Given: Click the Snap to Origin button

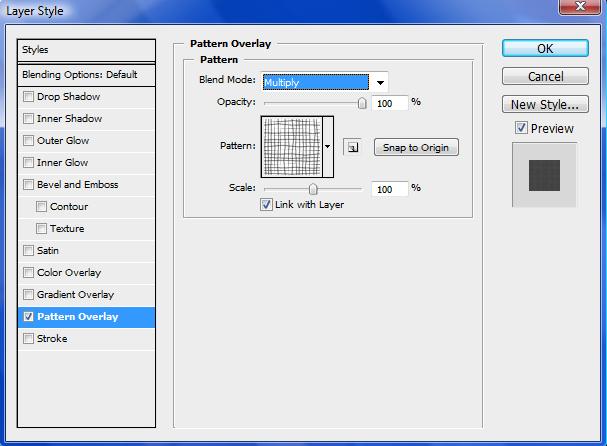Looking at the screenshot, I should point(416,148).
